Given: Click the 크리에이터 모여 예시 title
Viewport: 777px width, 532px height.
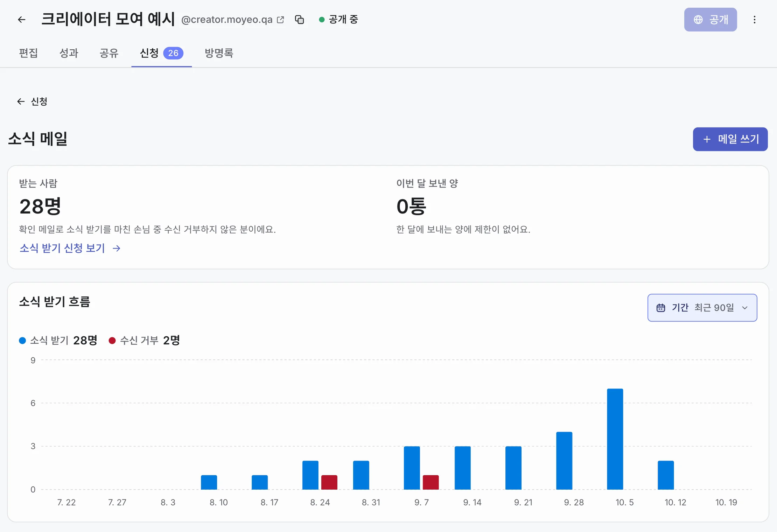Looking at the screenshot, I should point(108,19).
